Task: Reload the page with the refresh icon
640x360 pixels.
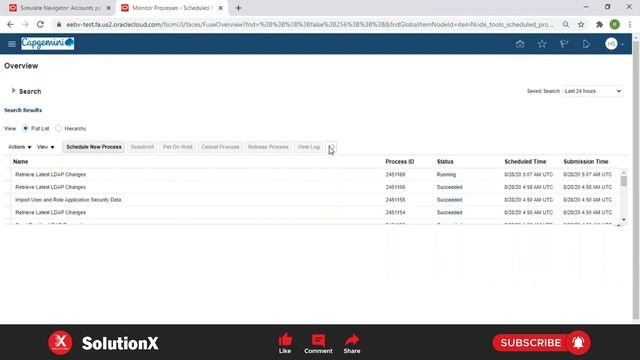Action: pos(40,24)
